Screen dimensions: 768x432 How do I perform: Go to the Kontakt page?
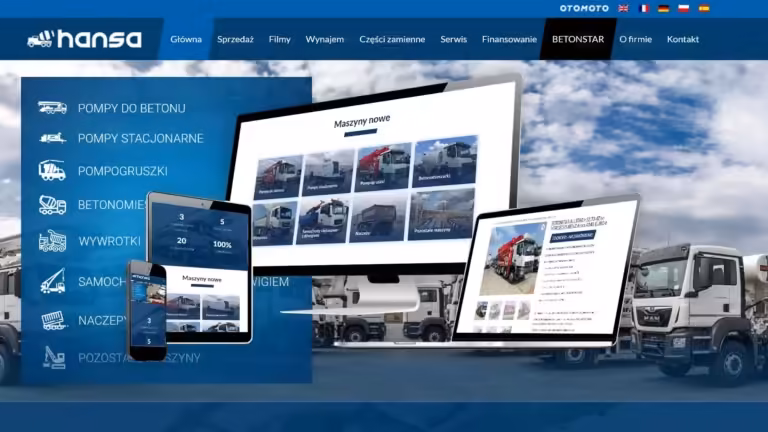tap(682, 39)
